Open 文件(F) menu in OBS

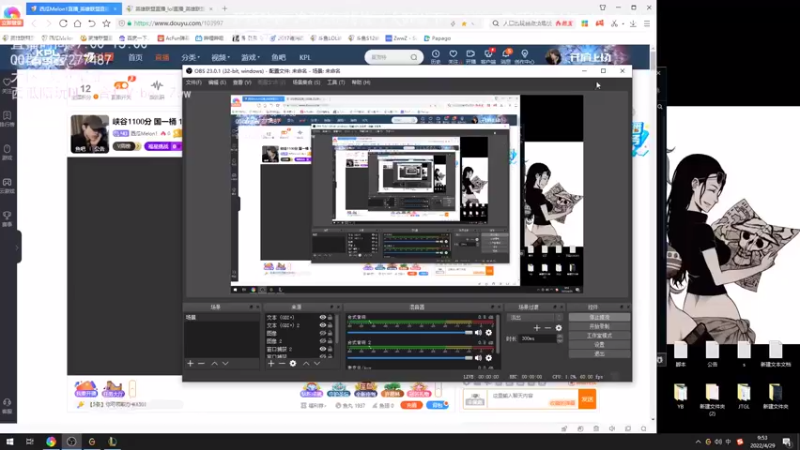[x=194, y=82]
